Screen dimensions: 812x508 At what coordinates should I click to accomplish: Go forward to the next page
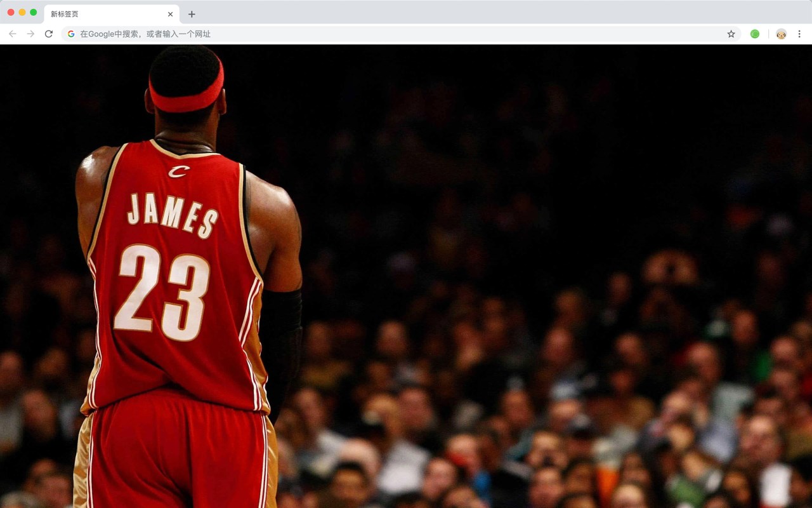click(x=30, y=34)
